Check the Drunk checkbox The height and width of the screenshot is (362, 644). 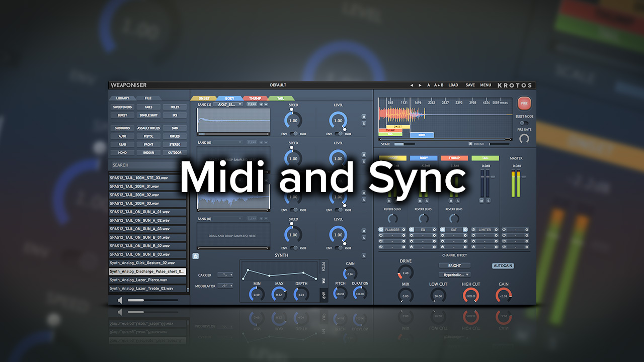point(470,144)
